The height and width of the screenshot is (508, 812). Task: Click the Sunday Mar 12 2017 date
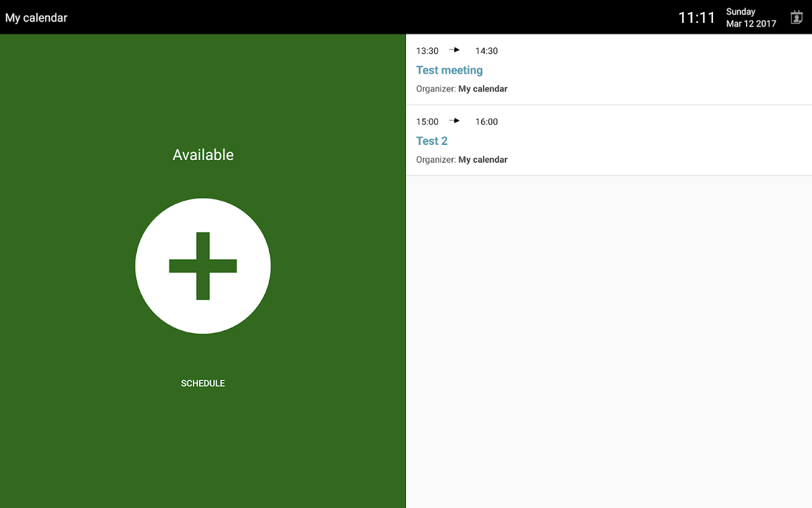pyautogui.click(x=751, y=18)
